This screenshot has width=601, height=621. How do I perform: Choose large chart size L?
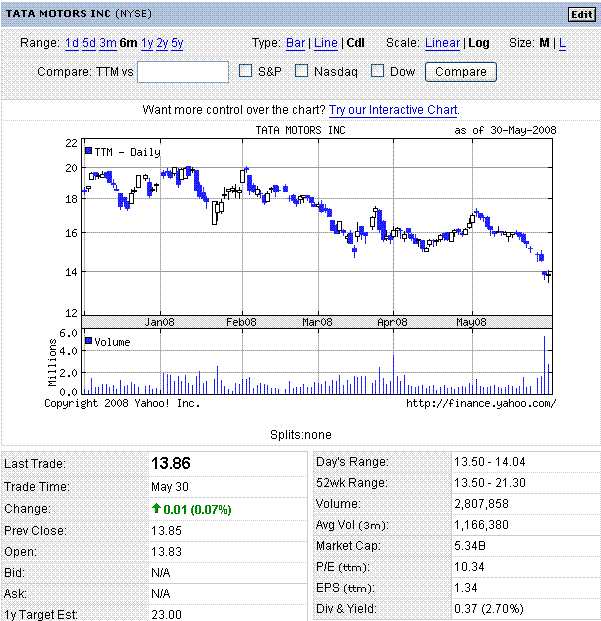click(x=562, y=43)
